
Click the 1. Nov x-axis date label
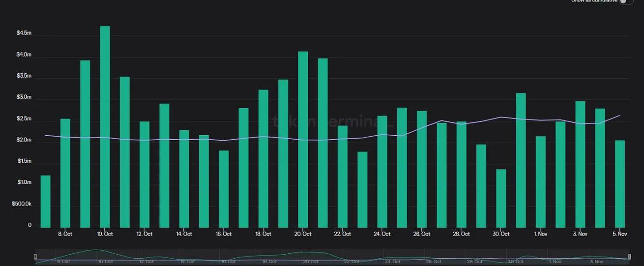tap(541, 234)
